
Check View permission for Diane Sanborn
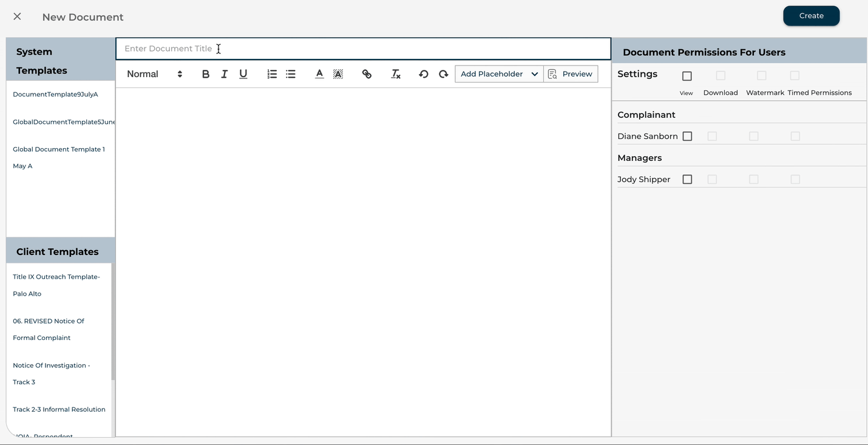(687, 137)
